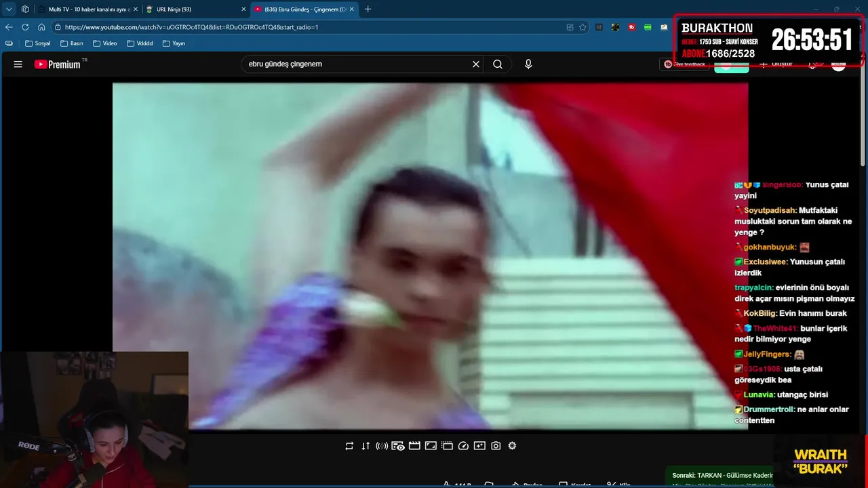This screenshot has height=488, width=868.
Task: Open the yellow-black extension icon
Action: point(615,27)
